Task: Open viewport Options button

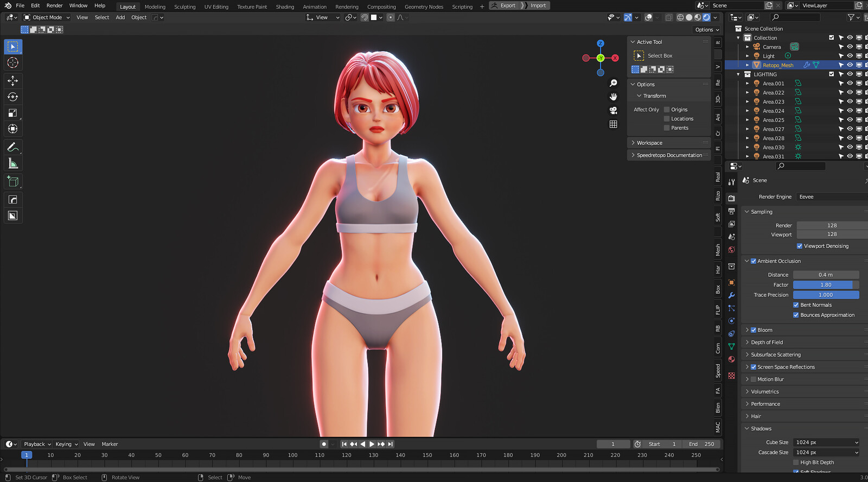Action: [x=707, y=30]
